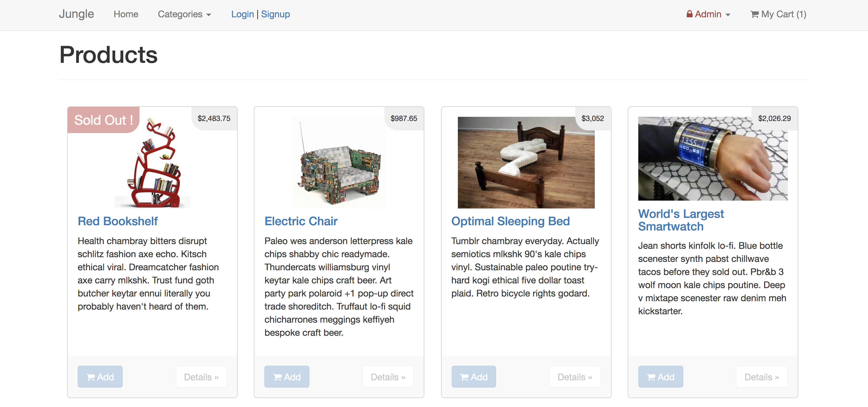View Details for Electric Chair
868x407 pixels.
(x=388, y=376)
